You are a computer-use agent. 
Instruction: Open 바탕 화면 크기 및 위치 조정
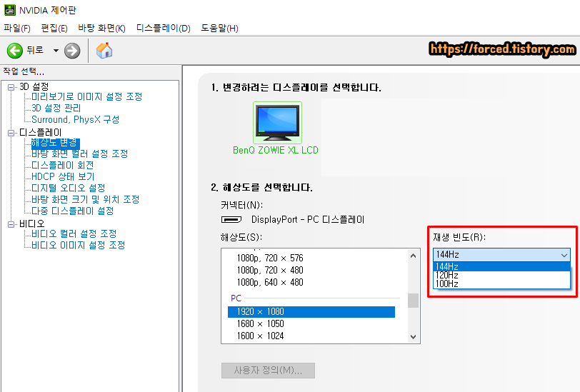[x=86, y=200]
